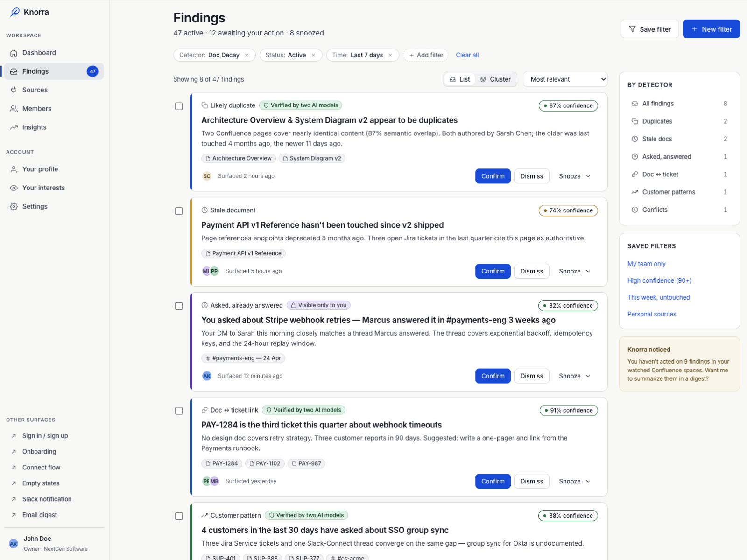Click the 47 badge on Findings
747x560 pixels.
(x=92, y=71)
